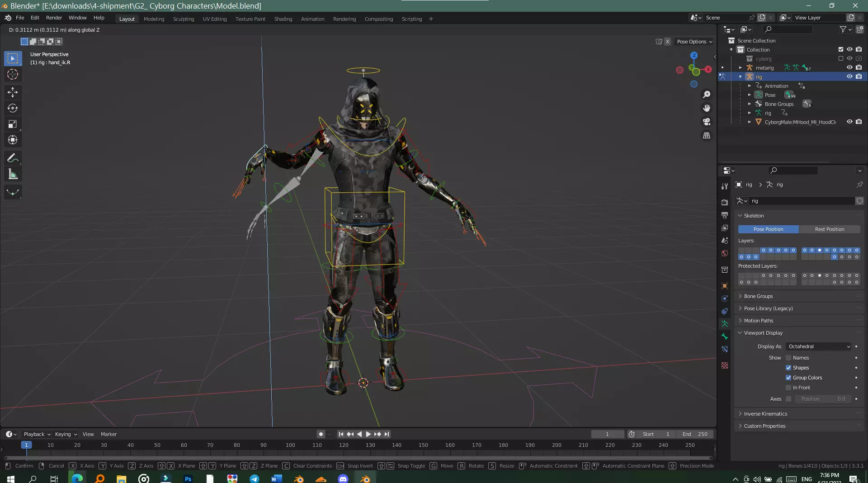The width and height of the screenshot is (868, 483).
Task: Click the armature name field 'rig'
Action: pyautogui.click(x=801, y=201)
